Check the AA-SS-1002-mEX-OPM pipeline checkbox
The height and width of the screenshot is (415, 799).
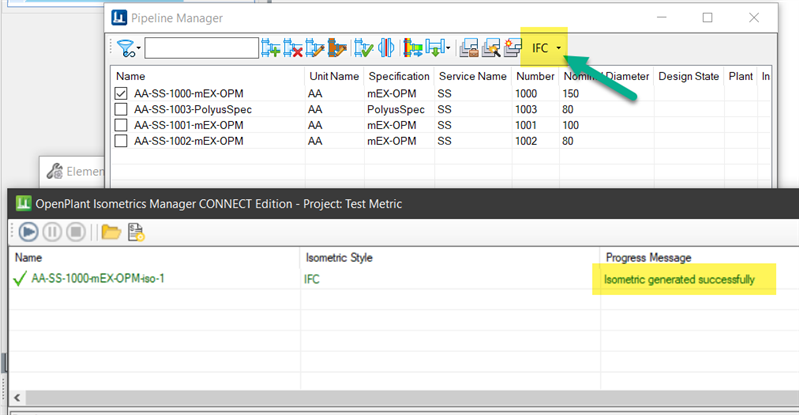pos(121,141)
